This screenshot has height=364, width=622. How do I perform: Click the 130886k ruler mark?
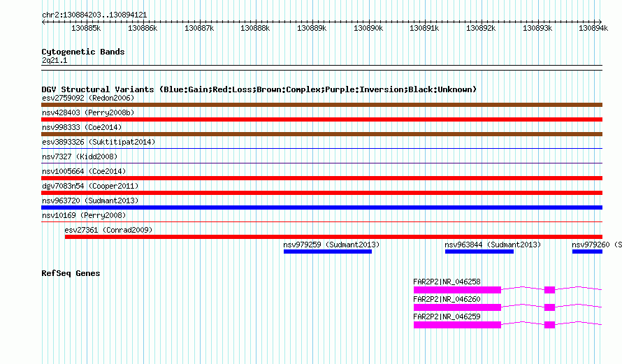point(143,28)
